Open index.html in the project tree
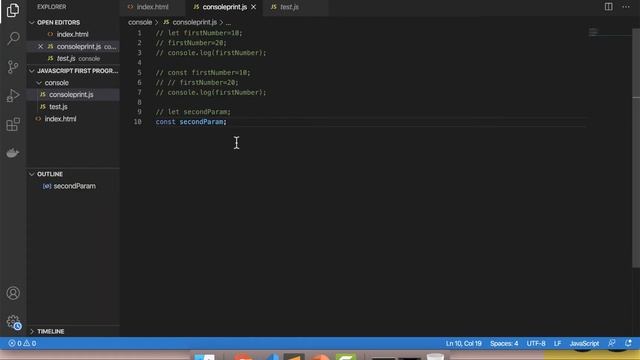Screen dimensions: 640x360 coord(73,119)
